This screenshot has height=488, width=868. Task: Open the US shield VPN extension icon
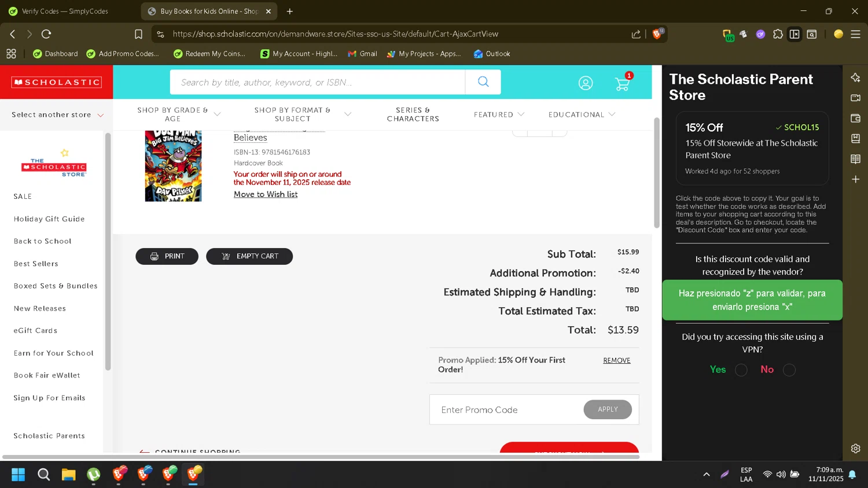[x=727, y=35]
